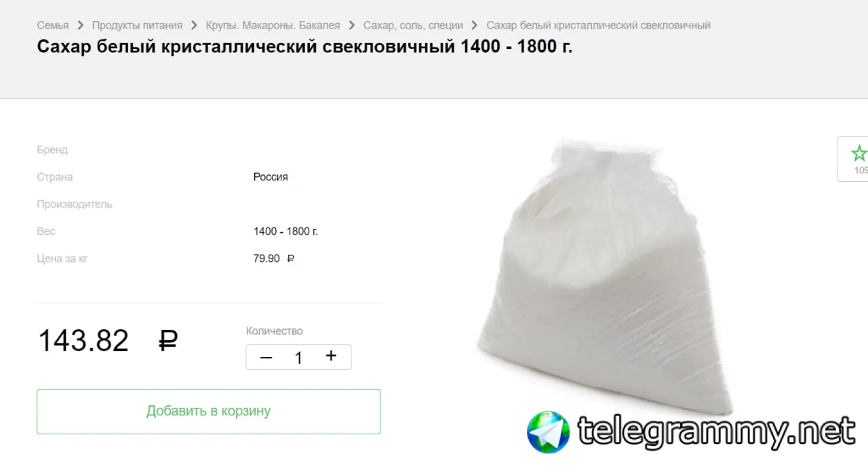Select the quantity input field showing 1
Image resolution: width=868 pixels, height=473 pixels.
[298, 358]
